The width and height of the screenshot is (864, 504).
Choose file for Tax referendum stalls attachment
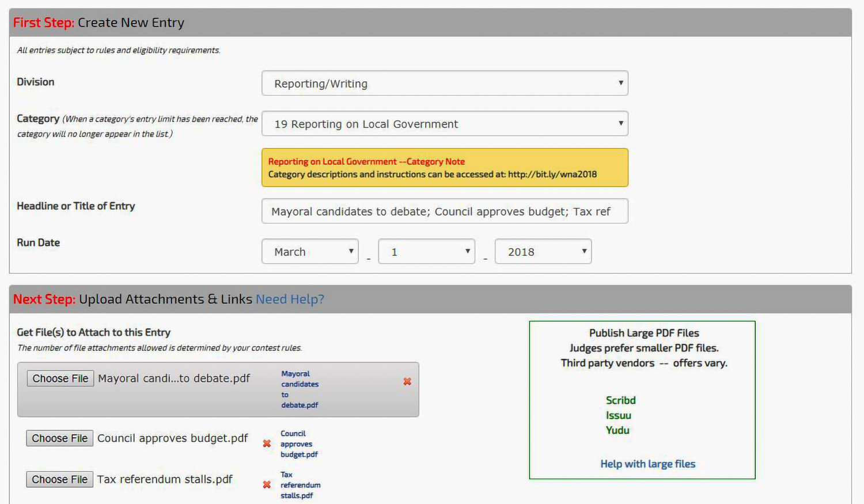tap(60, 479)
